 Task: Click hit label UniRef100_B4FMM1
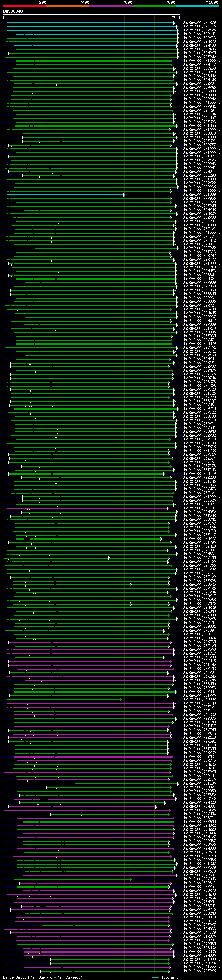(199, 550)
